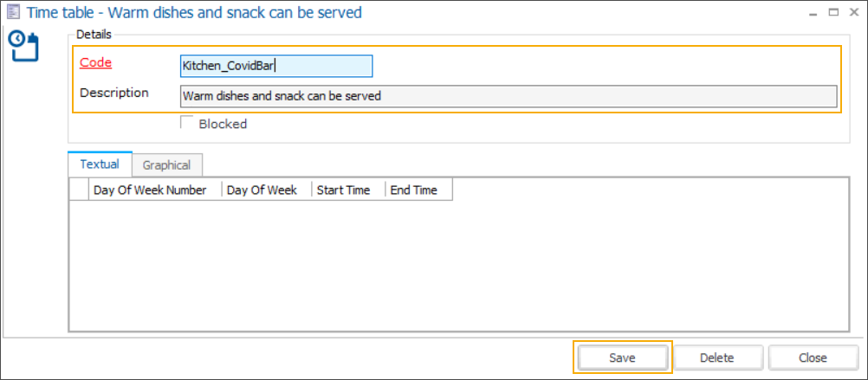868x380 pixels.
Task: Click the Day Of Week column header
Action: 265,190
